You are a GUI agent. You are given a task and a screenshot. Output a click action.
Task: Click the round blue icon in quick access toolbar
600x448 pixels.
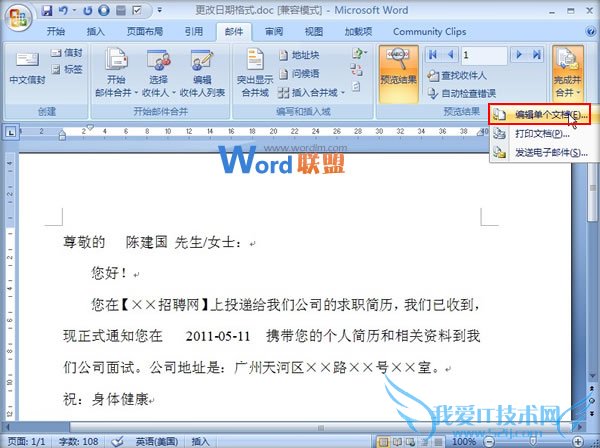(x=104, y=10)
